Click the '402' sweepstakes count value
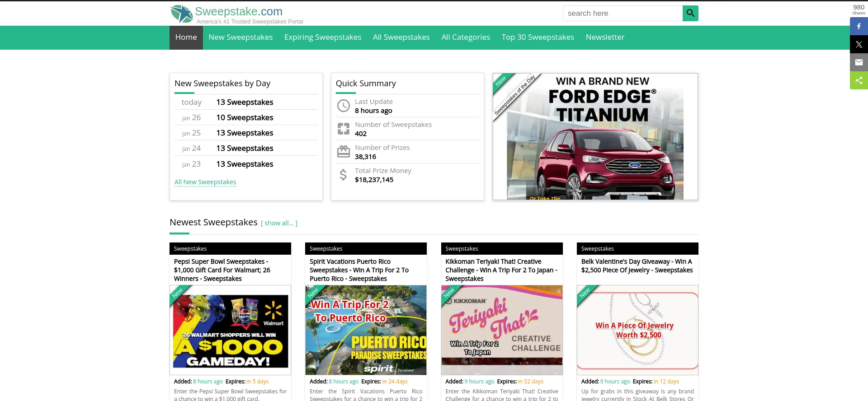The image size is (868, 401). coord(361,134)
